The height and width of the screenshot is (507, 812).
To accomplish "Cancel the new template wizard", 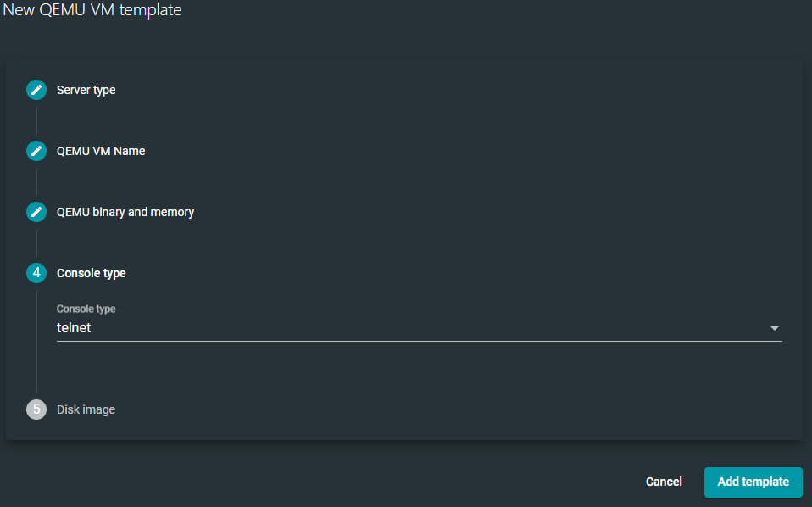I will (x=664, y=482).
